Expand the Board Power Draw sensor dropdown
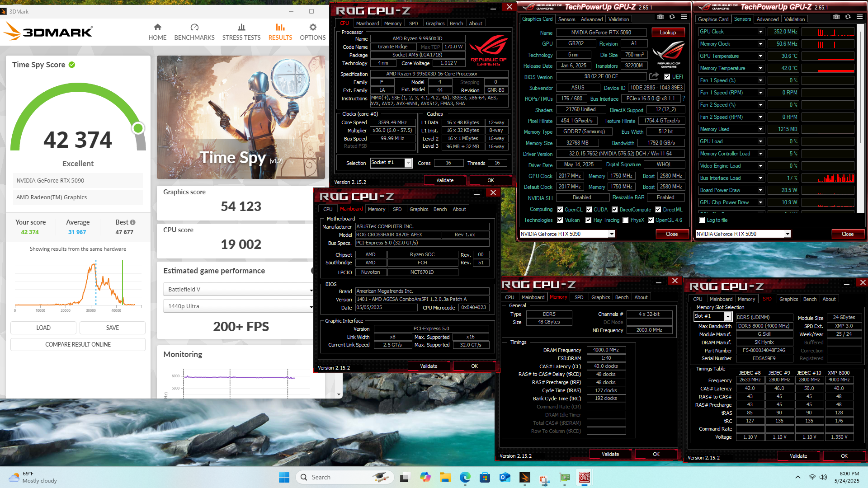Screen dimensions: 868x488 760,190
